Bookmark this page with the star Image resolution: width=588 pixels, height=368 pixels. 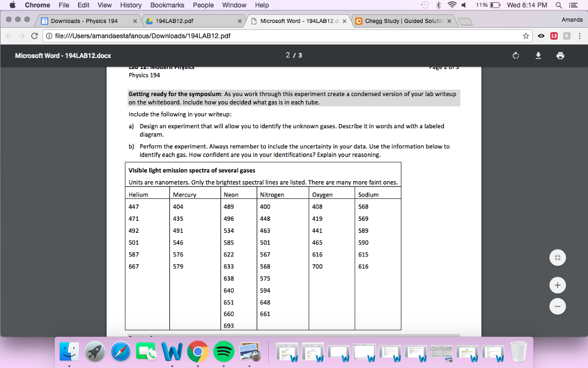526,36
